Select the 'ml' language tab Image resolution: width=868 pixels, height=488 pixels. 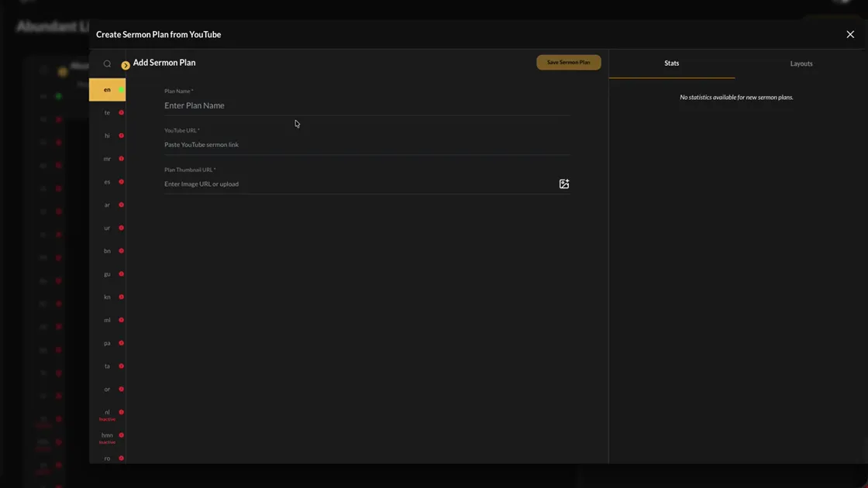(x=108, y=321)
